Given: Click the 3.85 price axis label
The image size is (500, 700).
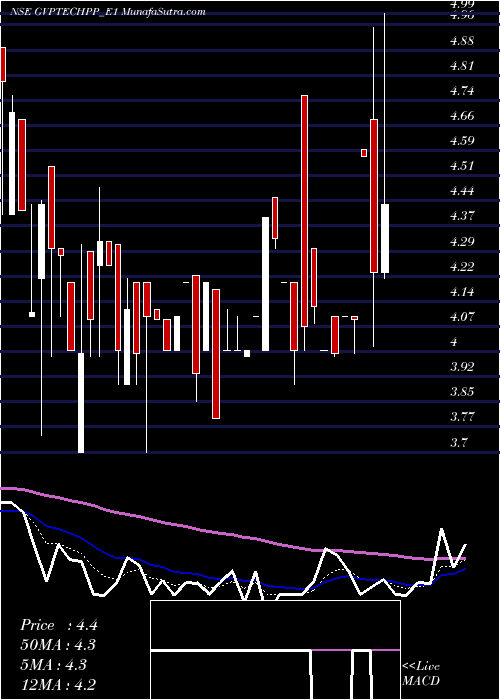Looking at the screenshot, I should click(x=461, y=392).
